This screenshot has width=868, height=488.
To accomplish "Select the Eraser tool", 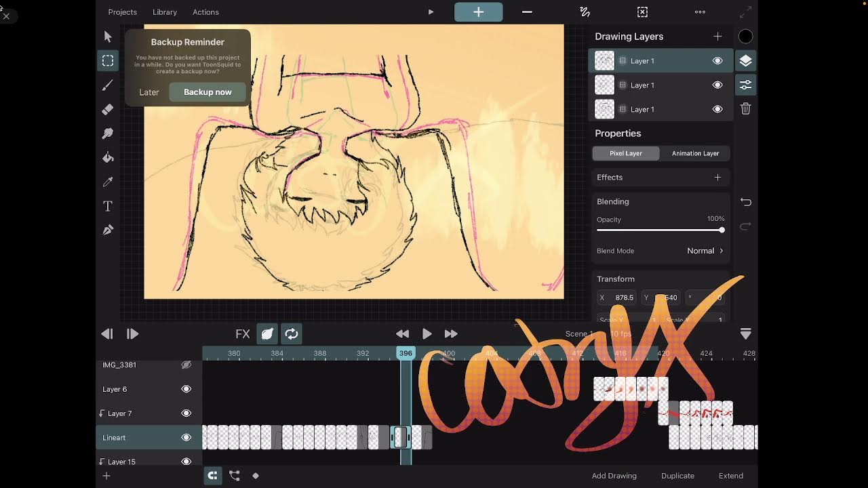I will tap(108, 109).
